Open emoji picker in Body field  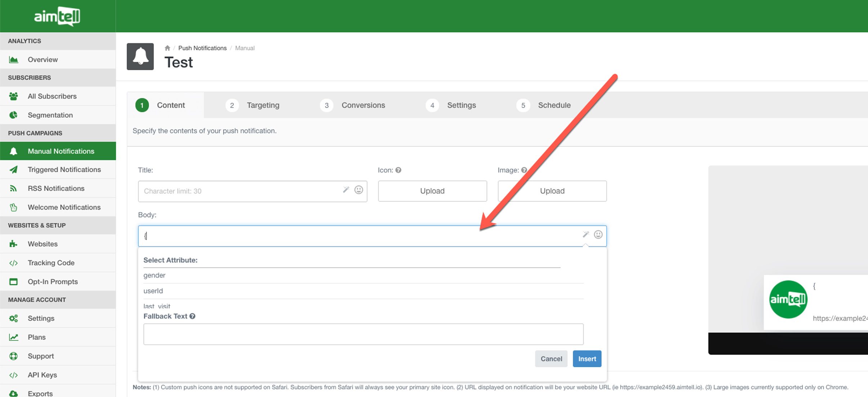pyautogui.click(x=598, y=234)
